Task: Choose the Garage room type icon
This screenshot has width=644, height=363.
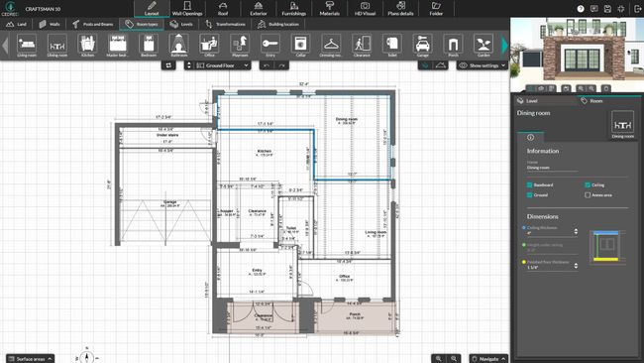Action: pos(423,46)
